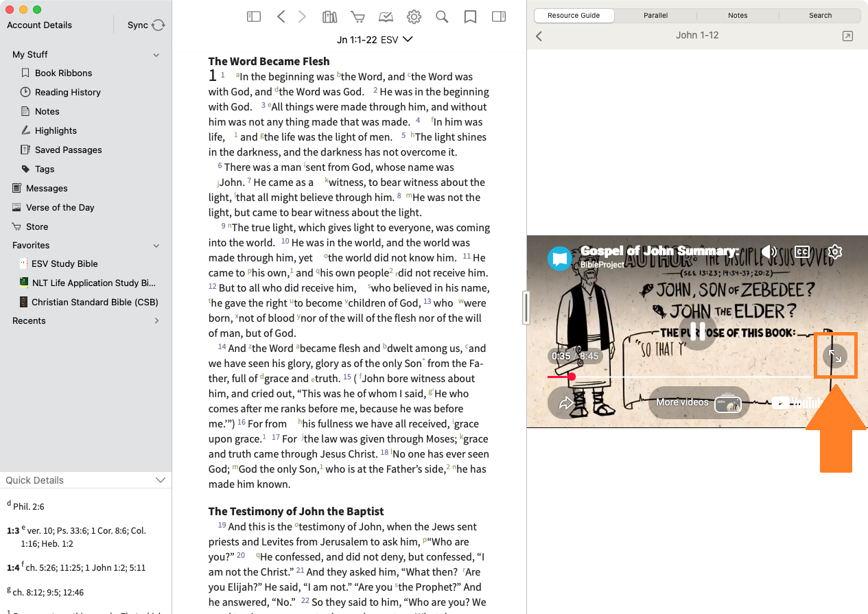The image size is (868, 614).
Task: Open Messages in sidebar
Action: click(x=47, y=188)
